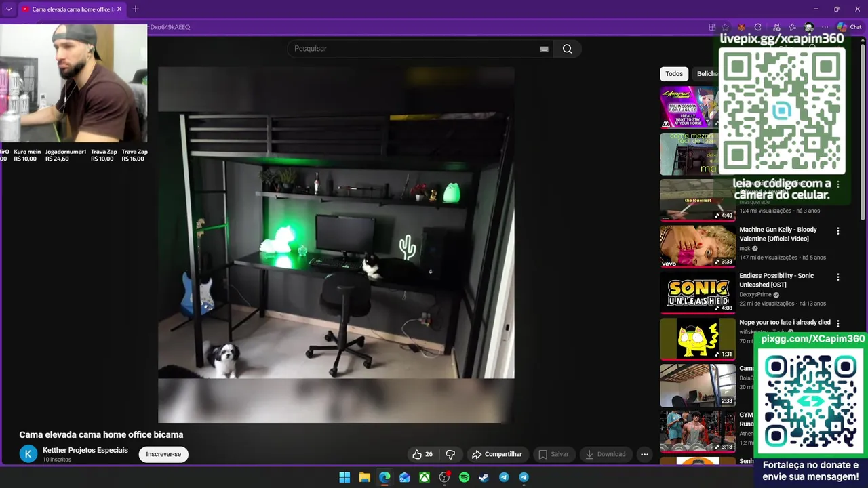Open the DeoxysPrime channel name link

[x=755, y=295]
